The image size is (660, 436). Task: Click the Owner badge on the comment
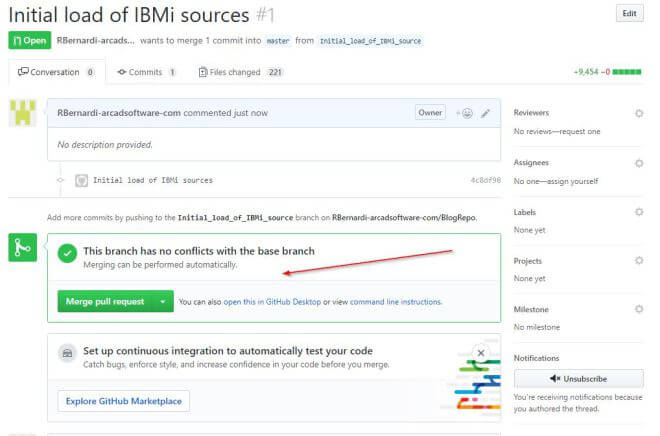pyautogui.click(x=430, y=113)
